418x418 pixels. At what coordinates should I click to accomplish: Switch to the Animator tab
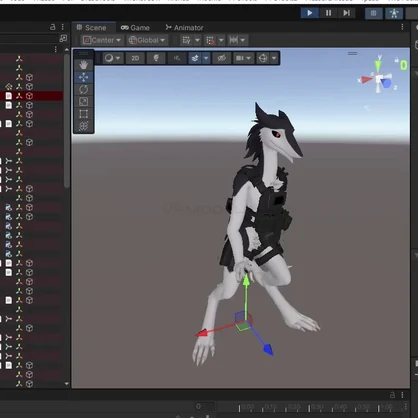click(x=184, y=28)
